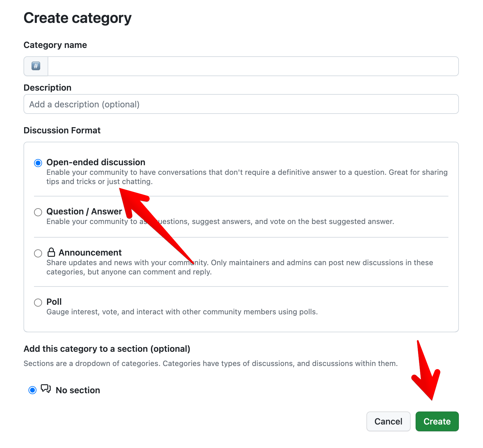Click the Cancel button
The image size is (483, 448).
(x=388, y=421)
